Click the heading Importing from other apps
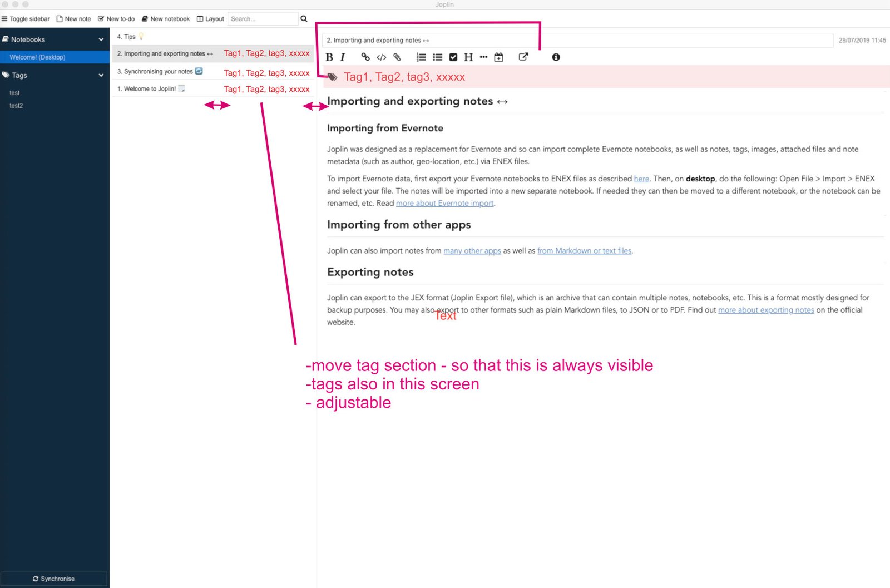Image resolution: width=890 pixels, height=588 pixels. click(x=399, y=225)
